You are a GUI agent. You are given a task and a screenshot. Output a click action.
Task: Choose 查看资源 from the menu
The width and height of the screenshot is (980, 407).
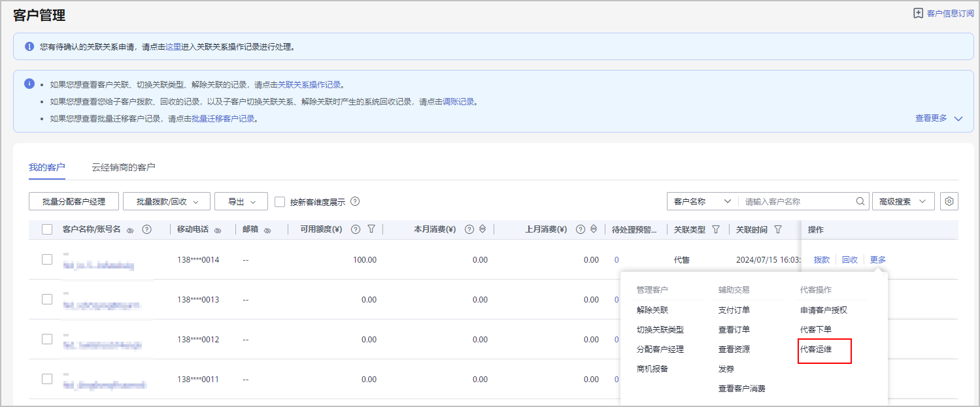pos(734,350)
